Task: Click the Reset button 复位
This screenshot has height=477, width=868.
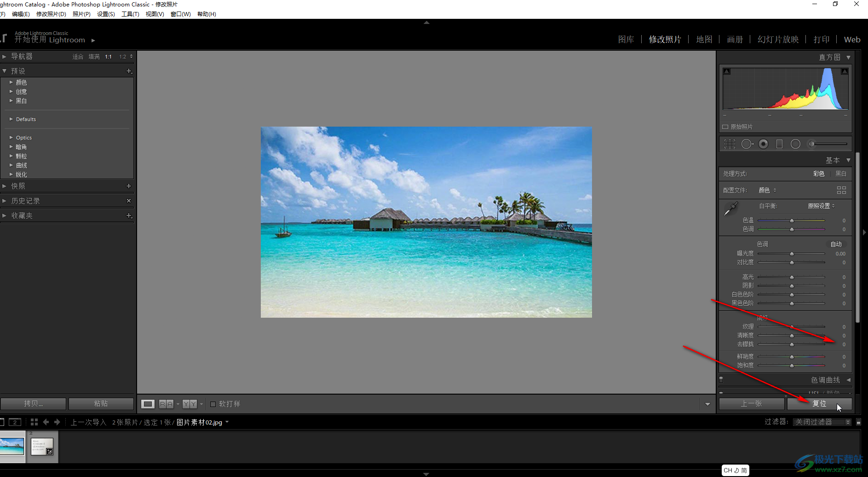Action: pos(819,404)
